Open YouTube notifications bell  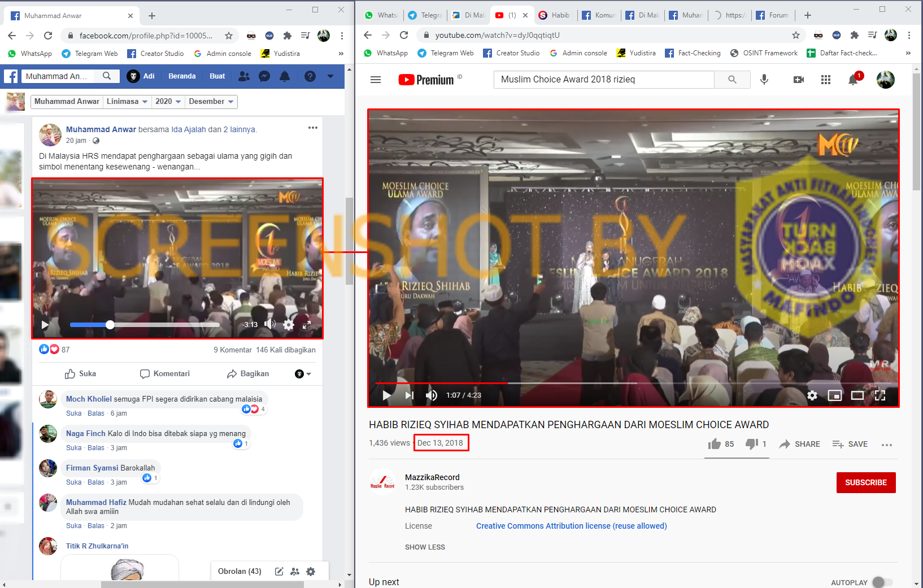click(853, 80)
